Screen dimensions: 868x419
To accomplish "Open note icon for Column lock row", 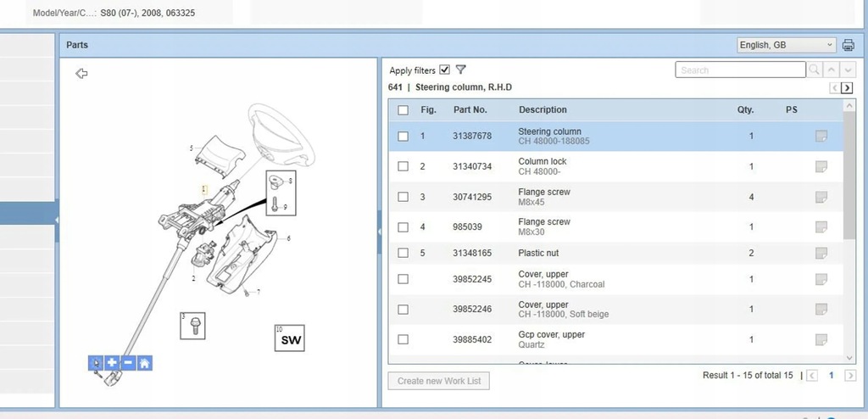I will [x=821, y=166].
